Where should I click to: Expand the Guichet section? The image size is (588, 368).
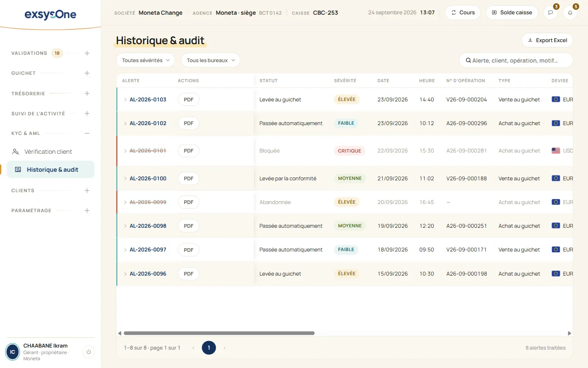point(87,73)
